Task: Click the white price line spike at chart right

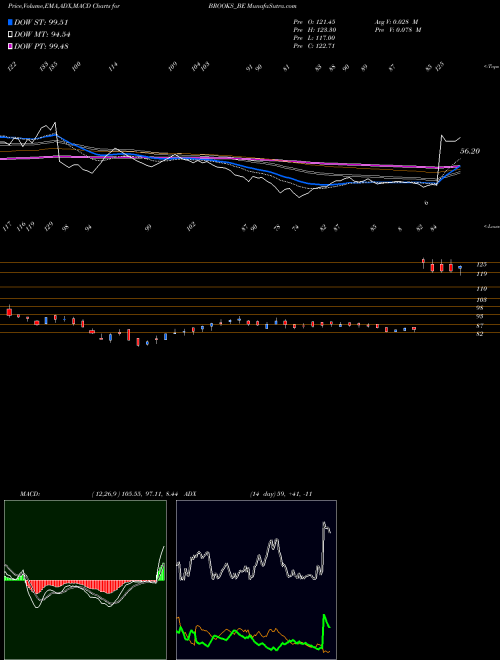Action: (x=441, y=136)
